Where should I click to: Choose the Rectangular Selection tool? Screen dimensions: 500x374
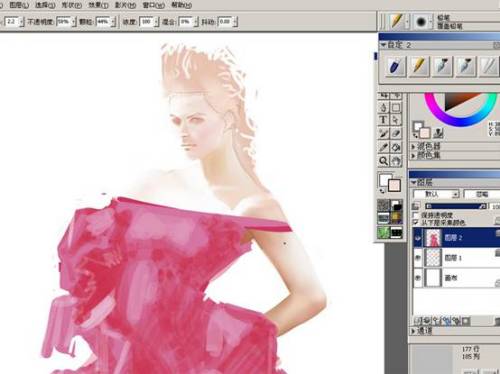[396, 107]
